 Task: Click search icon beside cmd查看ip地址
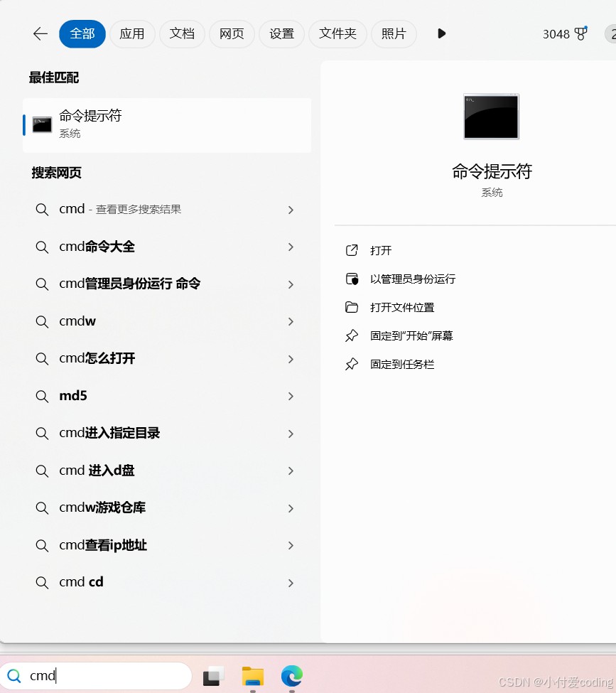point(42,546)
